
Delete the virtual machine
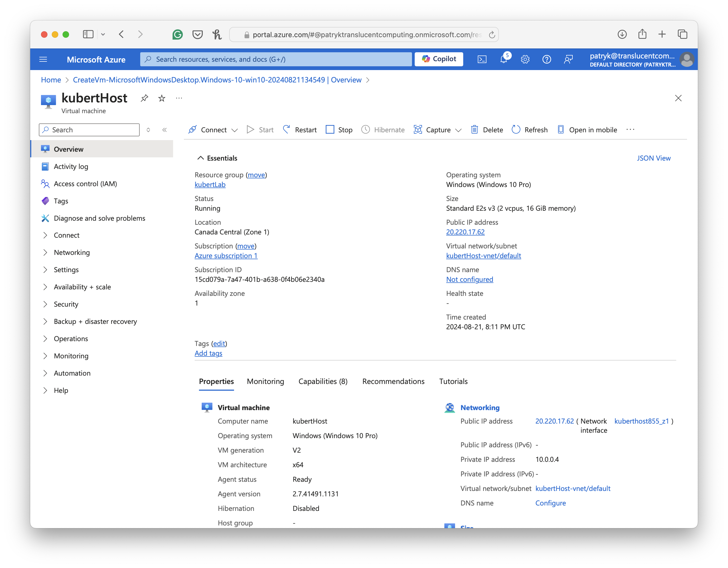487,130
